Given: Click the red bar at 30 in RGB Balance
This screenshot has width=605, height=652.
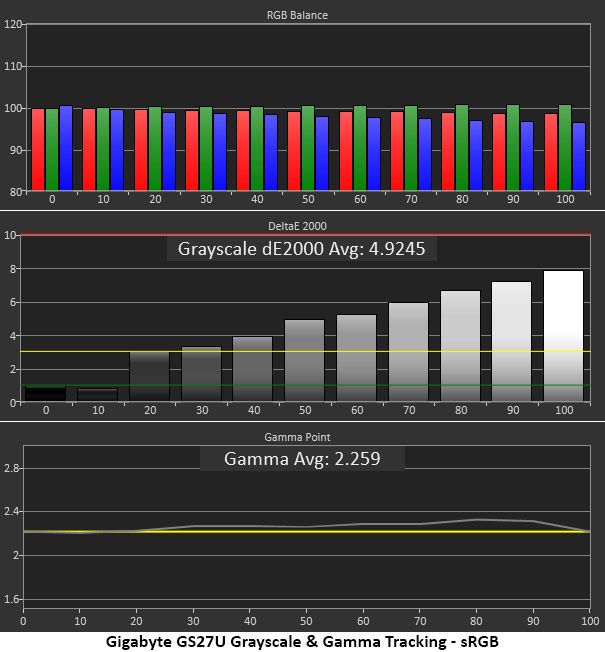Looking at the screenshot, I should pos(192,151).
